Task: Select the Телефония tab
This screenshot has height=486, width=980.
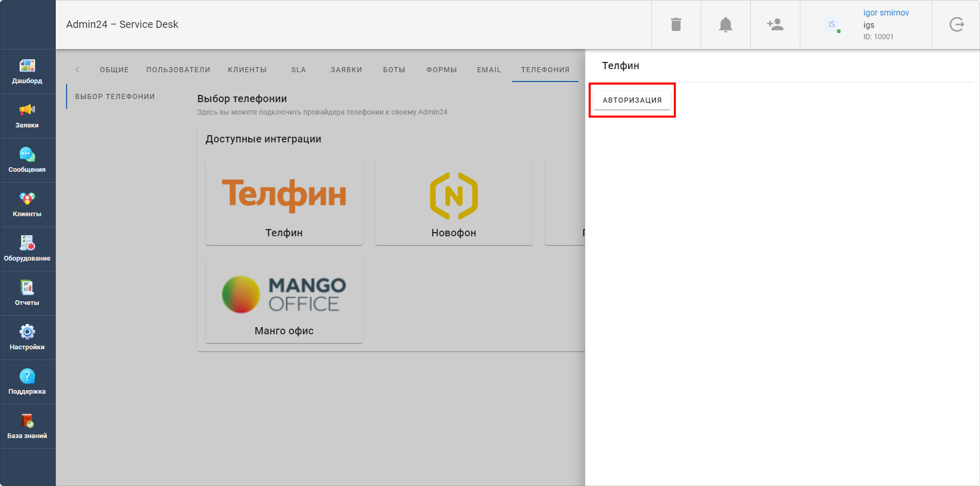Action: [545, 70]
